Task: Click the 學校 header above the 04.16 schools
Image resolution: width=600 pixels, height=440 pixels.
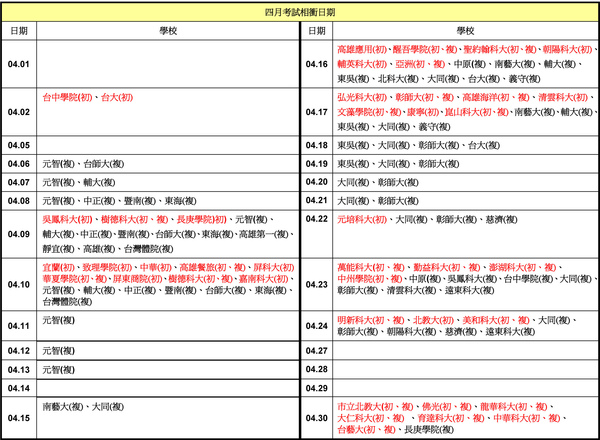Action: click(465, 31)
